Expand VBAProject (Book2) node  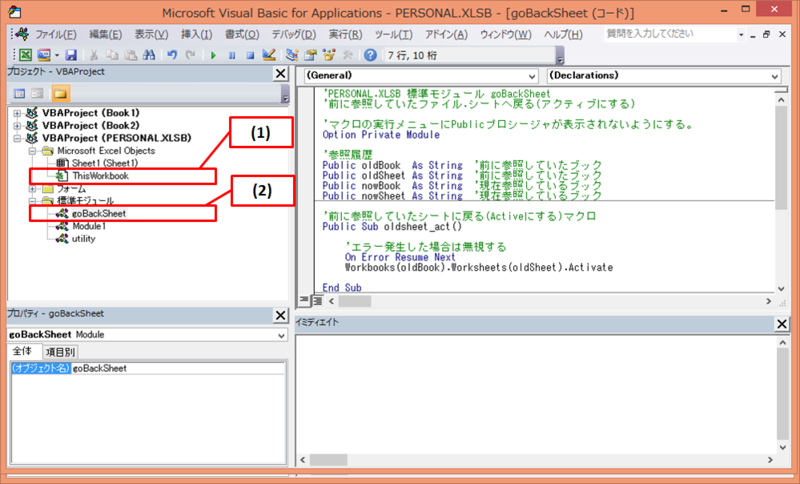17,125
